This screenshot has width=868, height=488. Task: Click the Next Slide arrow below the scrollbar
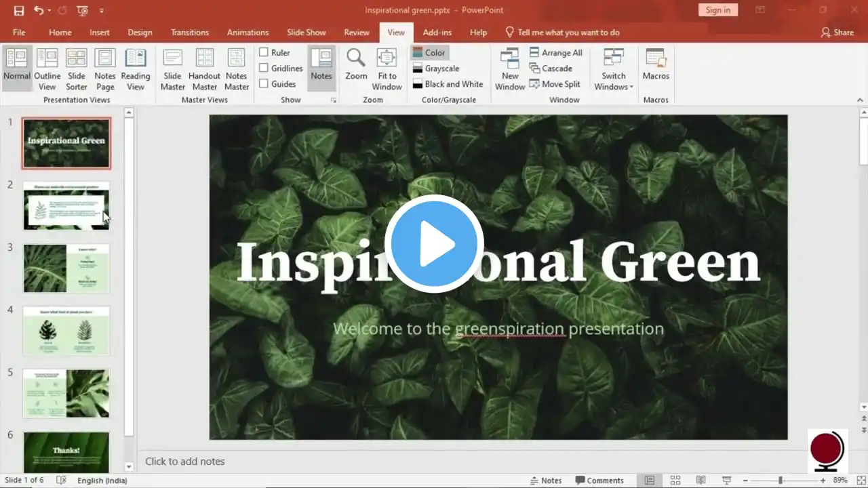pos(863,430)
